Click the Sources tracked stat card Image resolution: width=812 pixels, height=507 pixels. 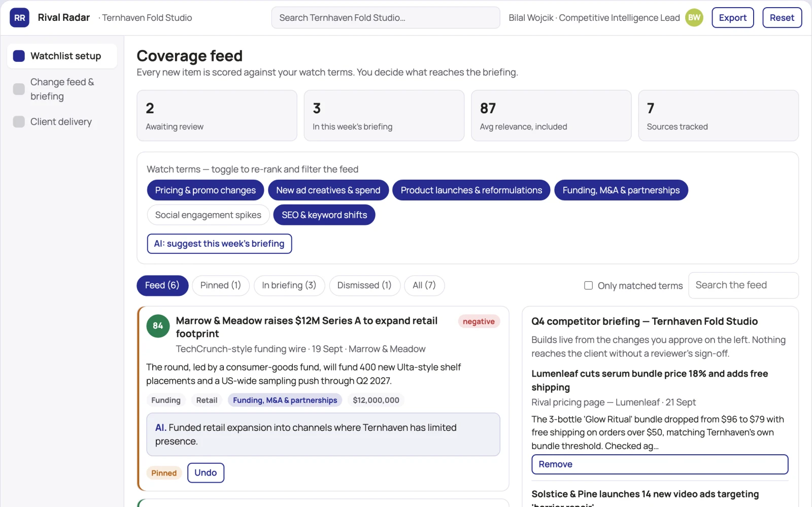[x=719, y=116]
